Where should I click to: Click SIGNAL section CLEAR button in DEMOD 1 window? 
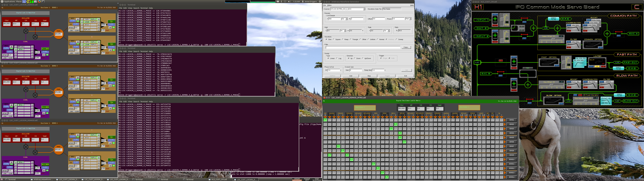[x=10, y=58]
